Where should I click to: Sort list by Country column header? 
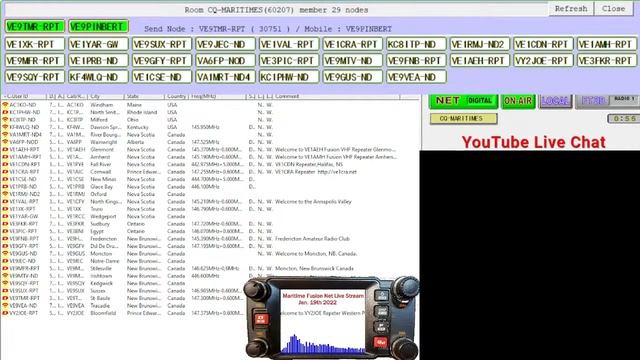(x=177, y=96)
